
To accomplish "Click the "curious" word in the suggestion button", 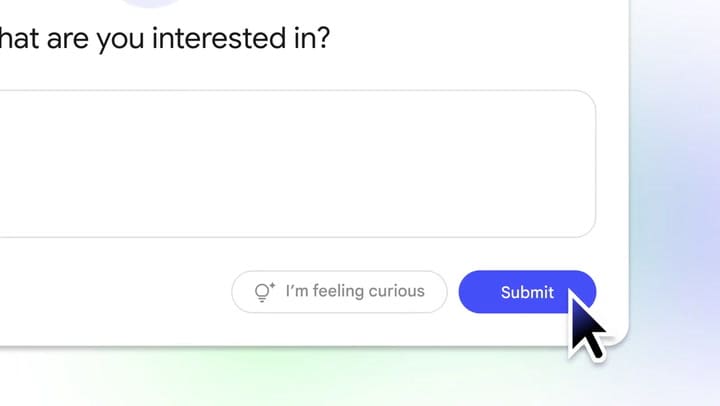I will (x=393, y=292).
